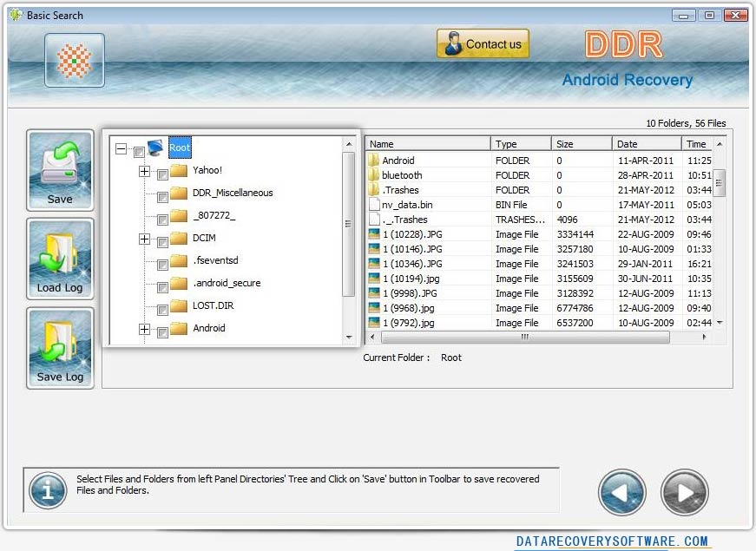
Task: Tick the LOST.DIR checkbox
Action: 162,310
